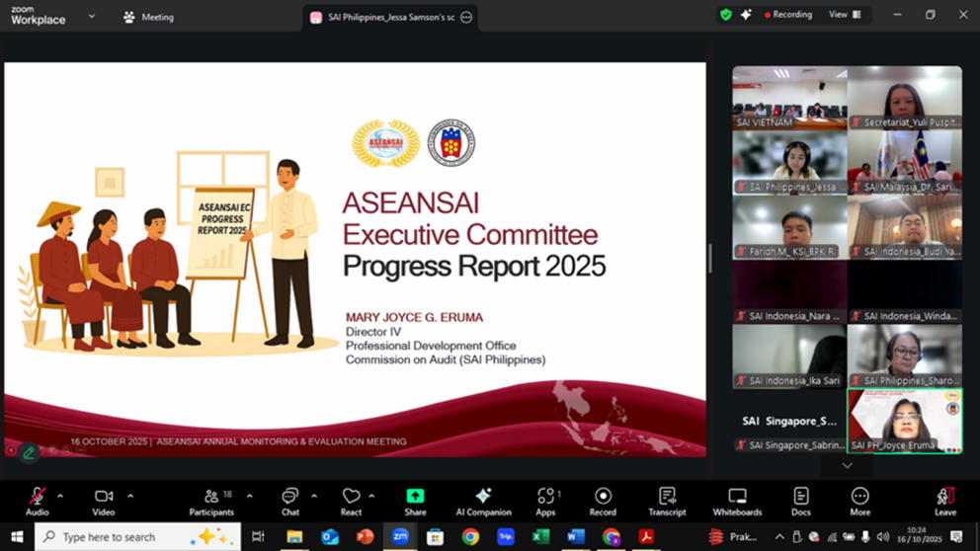Toggle the Video camera button

[x=104, y=500]
